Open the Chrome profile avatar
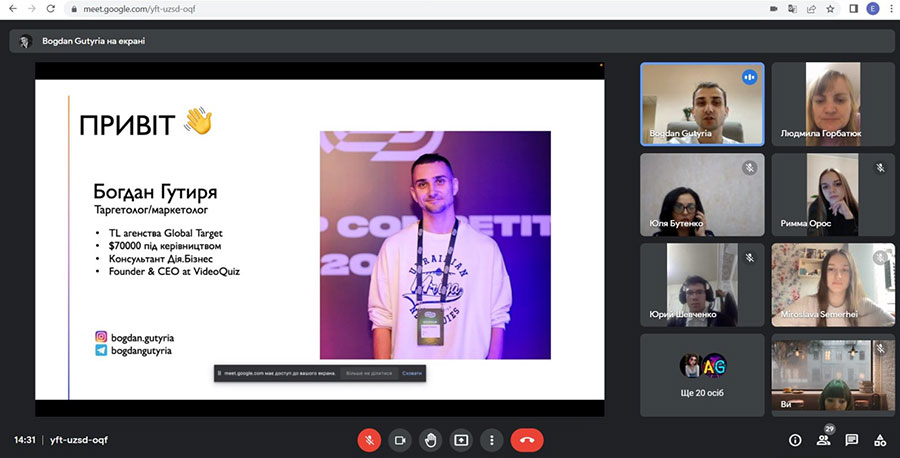The width and height of the screenshot is (900, 458). (873, 9)
